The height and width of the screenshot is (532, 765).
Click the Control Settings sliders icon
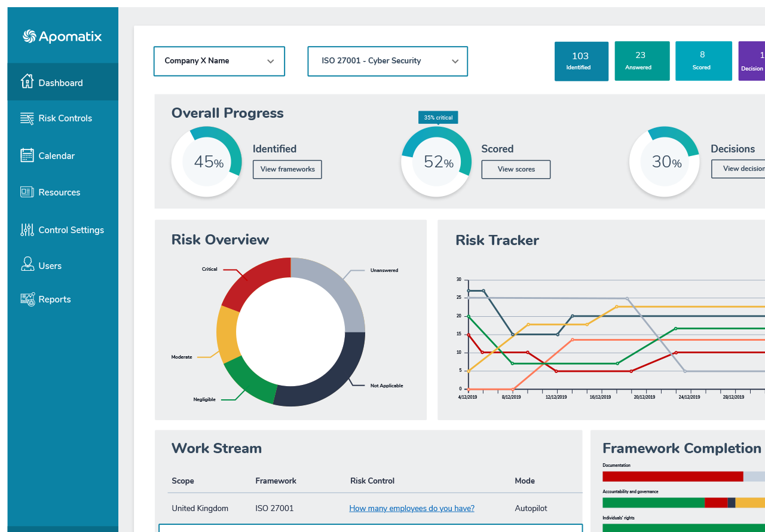[27, 230]
